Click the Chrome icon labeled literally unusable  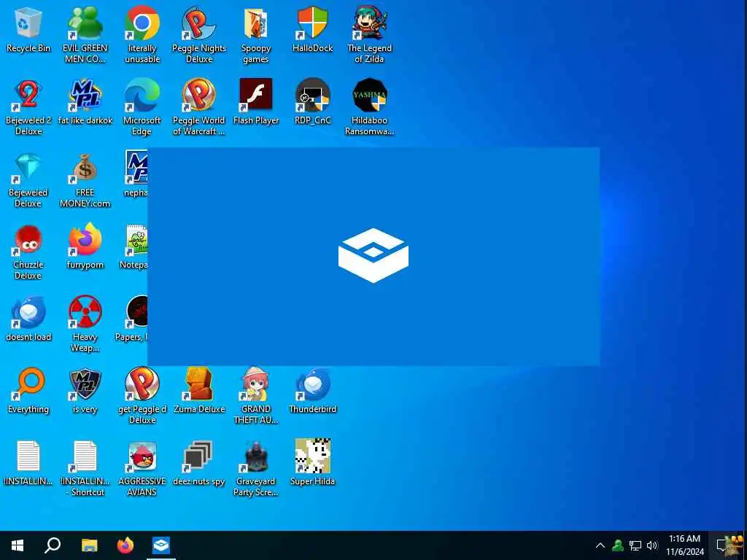tap(142, 35)
